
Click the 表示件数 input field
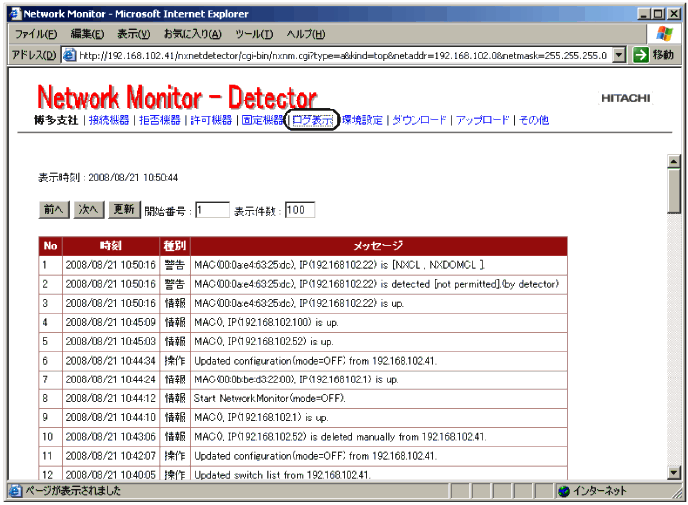point(300,210)
